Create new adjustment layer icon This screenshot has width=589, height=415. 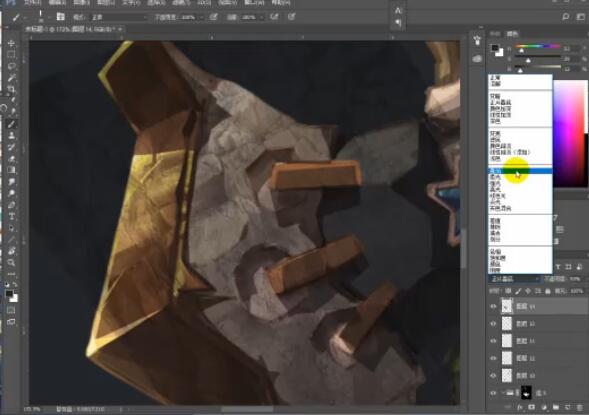point(544,407)
